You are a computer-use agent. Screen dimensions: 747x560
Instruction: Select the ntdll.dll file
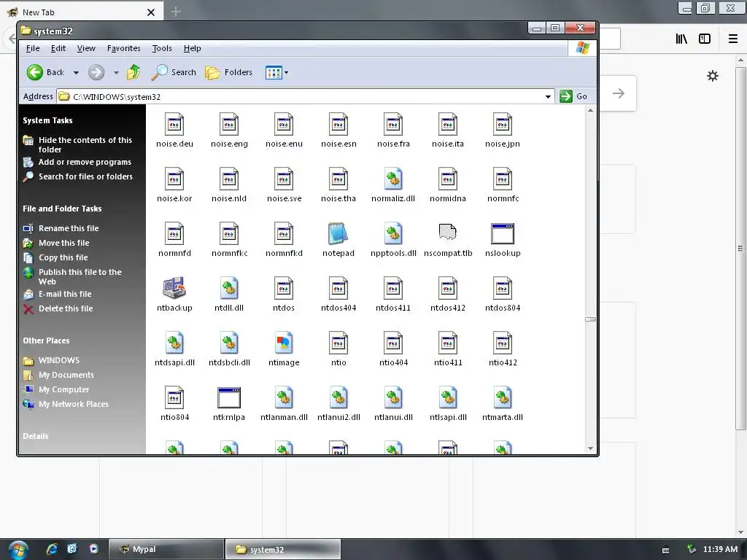(229, 288)
